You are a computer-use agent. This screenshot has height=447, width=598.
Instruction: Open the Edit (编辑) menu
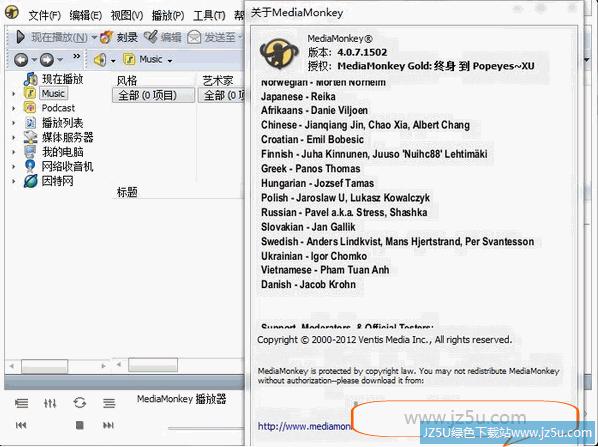tap(85, 15)
